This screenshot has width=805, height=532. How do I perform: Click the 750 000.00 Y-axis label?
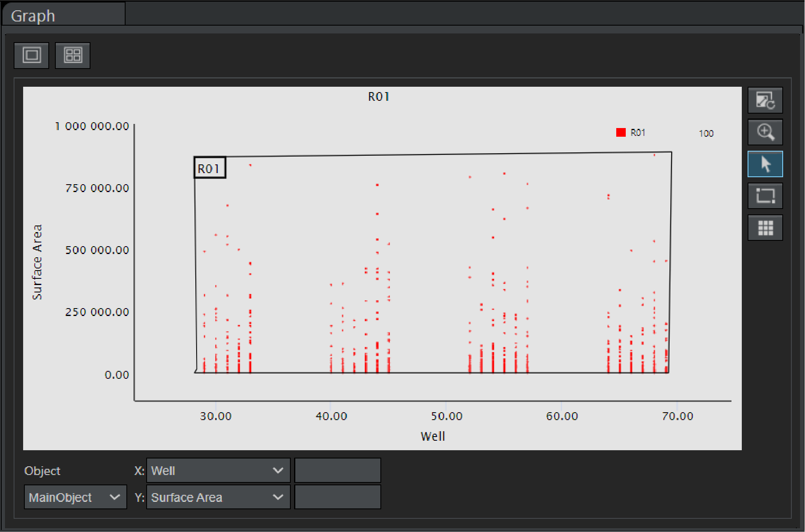click(x=97, y=188)
